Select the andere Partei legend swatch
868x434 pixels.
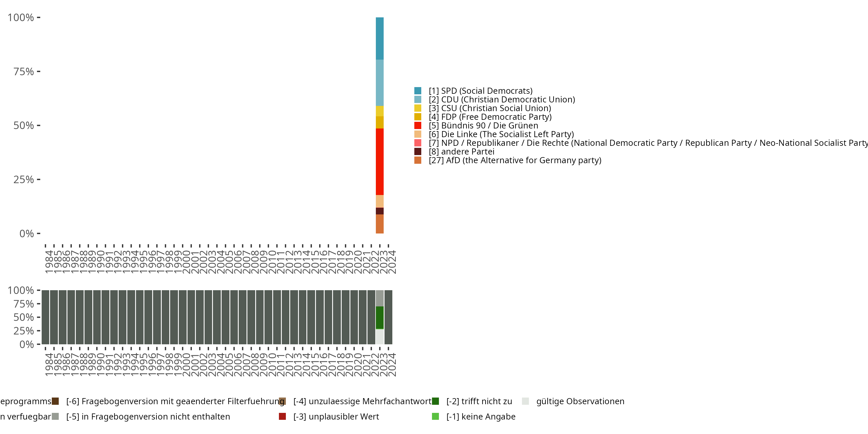pyautogui.click(x=418, y=151)
